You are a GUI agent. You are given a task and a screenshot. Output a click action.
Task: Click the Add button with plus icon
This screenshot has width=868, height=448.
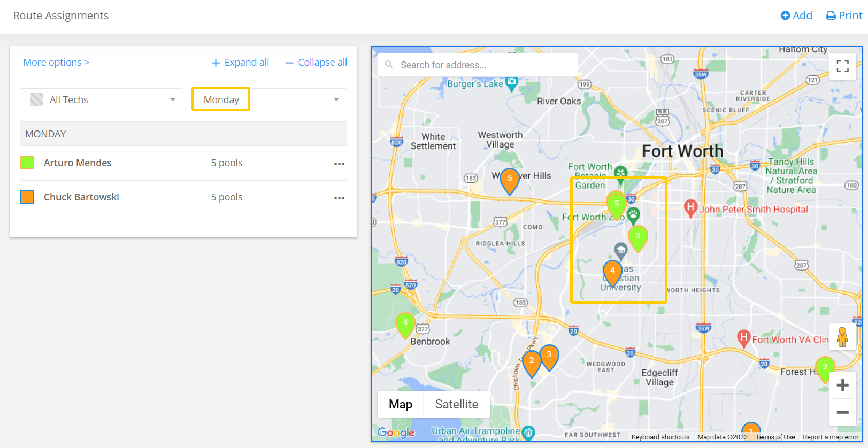(796, 16)
